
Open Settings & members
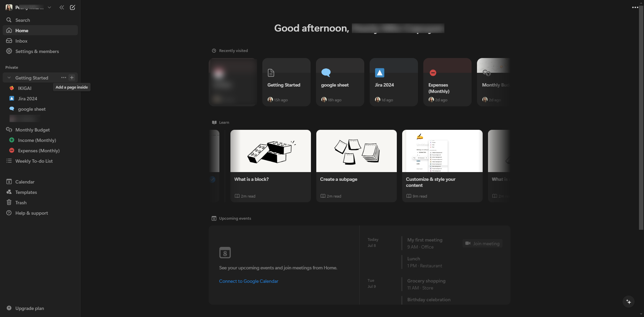40,51
